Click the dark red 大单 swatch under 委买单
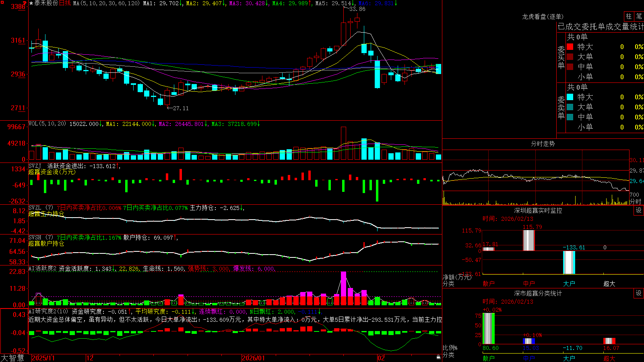The height and width of the screenshot is (362, 644). click(x=570, y=57)
